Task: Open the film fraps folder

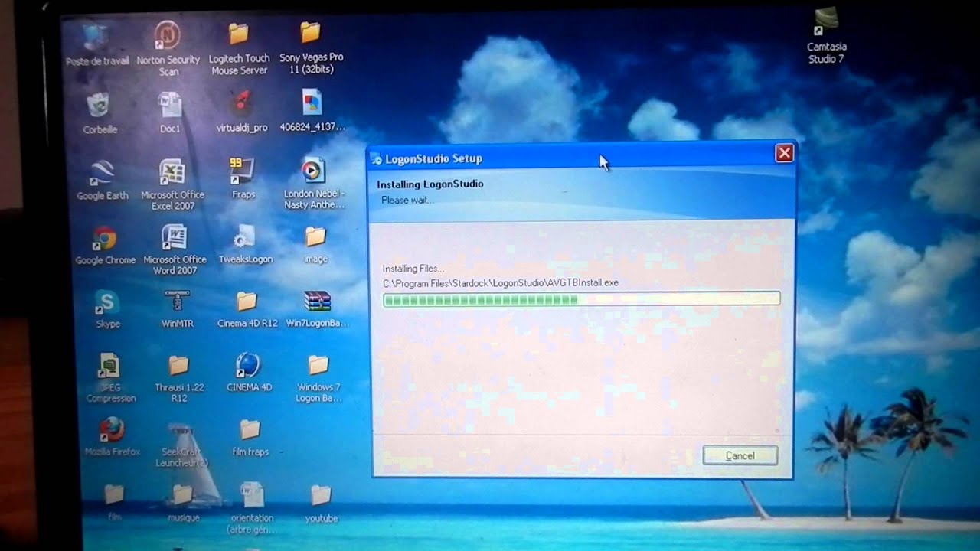Action: click(x=250, y=429)
